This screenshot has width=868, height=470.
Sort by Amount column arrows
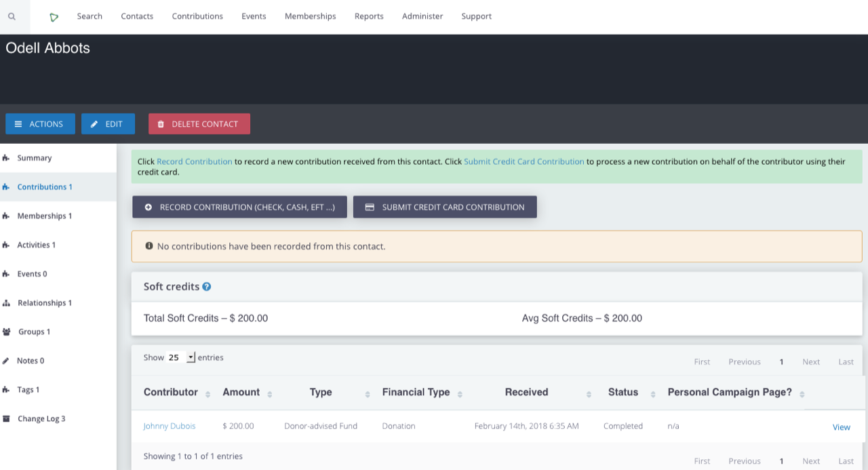tap(270, 394)
